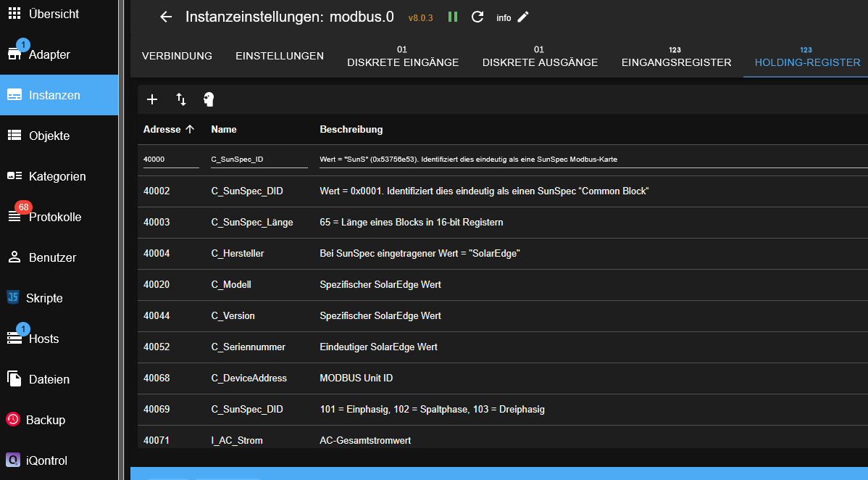
Task: Switch to the Verbindung tab
Action: point(177,56)
